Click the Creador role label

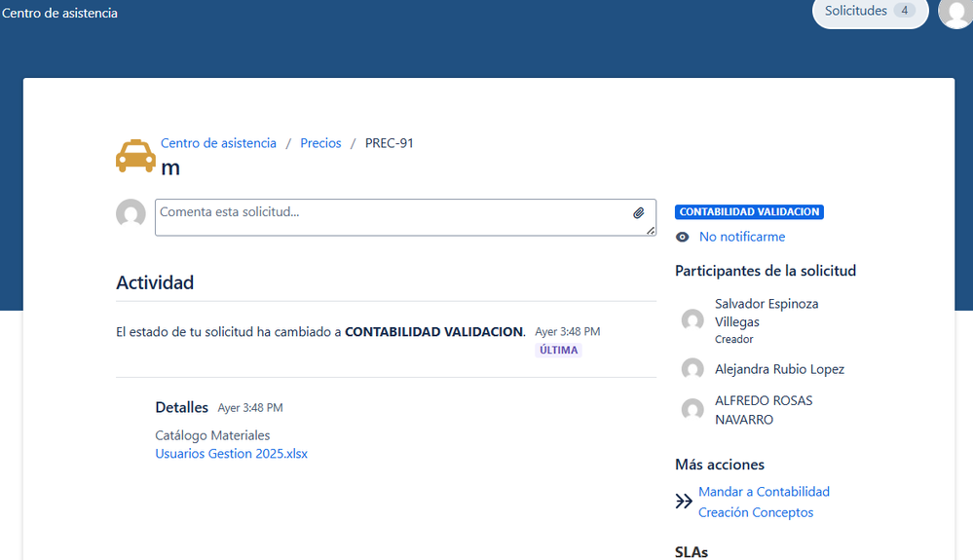pos(734,339)
